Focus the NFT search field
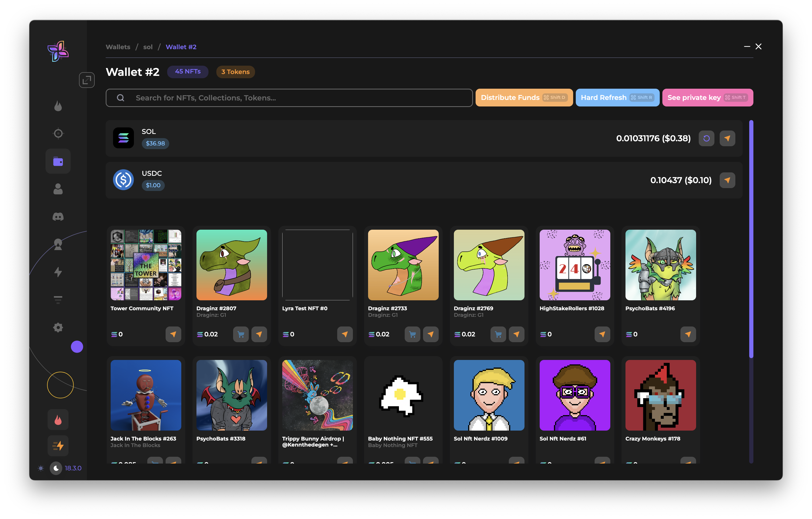 point(289,98)
